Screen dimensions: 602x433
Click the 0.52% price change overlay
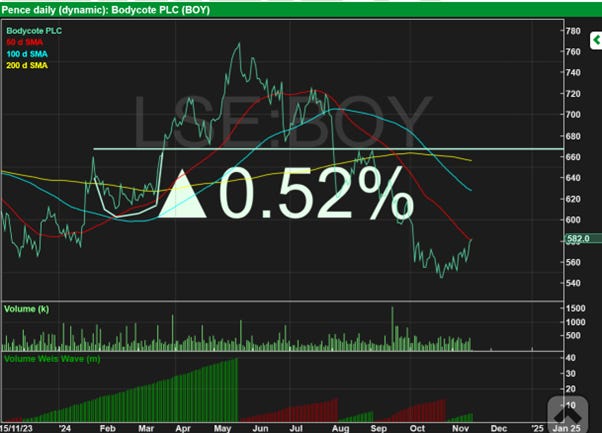[x=316, y=193]
